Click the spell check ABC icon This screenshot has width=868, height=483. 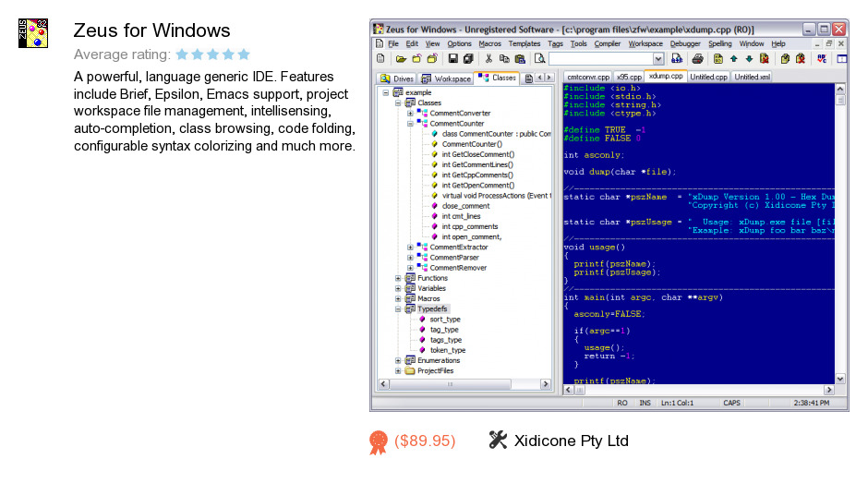(x=822, y=58)
